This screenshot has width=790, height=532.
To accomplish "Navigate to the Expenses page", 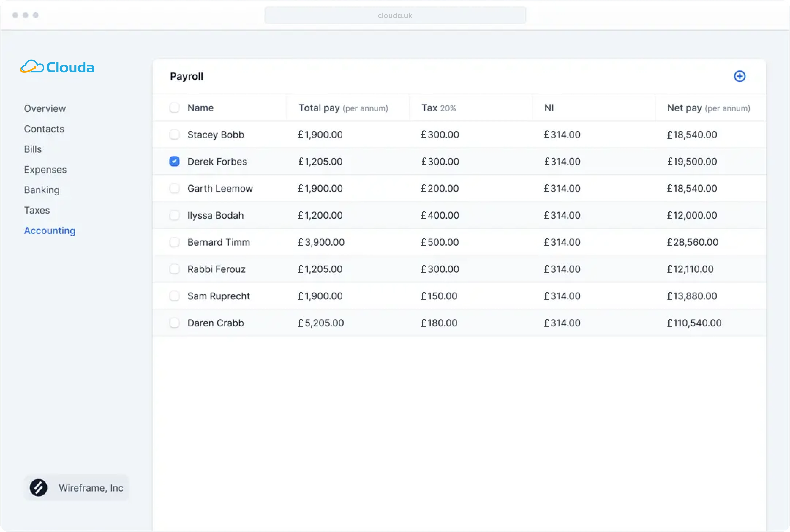I will click(x=46, y=169).
